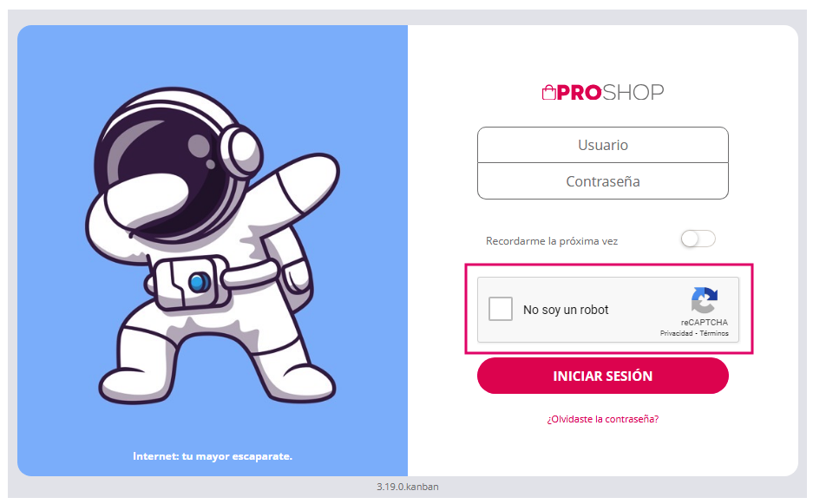Click the blue lens on astronaut's belt

199,283
